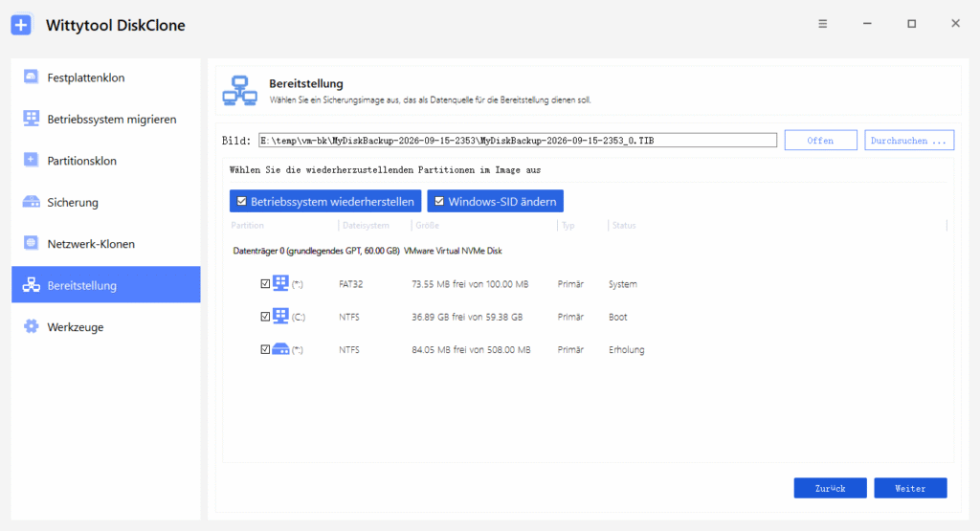980x531 pixels.
Task: Click the Offen button
Action: [x=820, y=141]
